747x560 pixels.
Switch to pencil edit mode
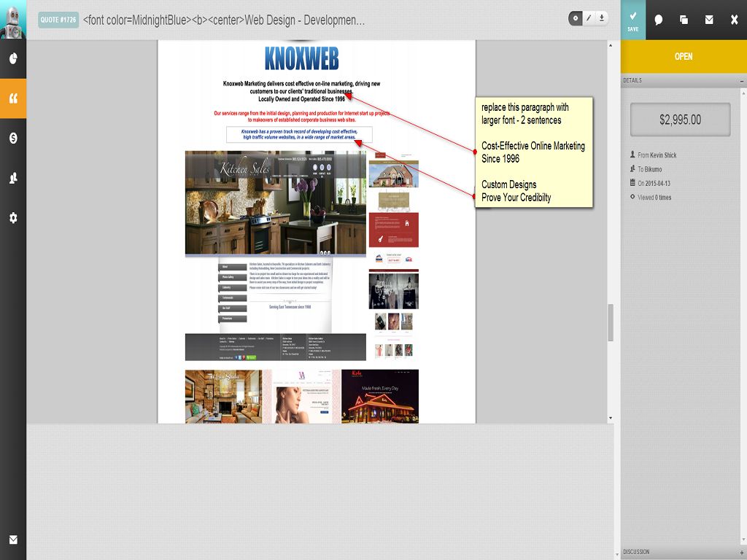pos(589,18)
